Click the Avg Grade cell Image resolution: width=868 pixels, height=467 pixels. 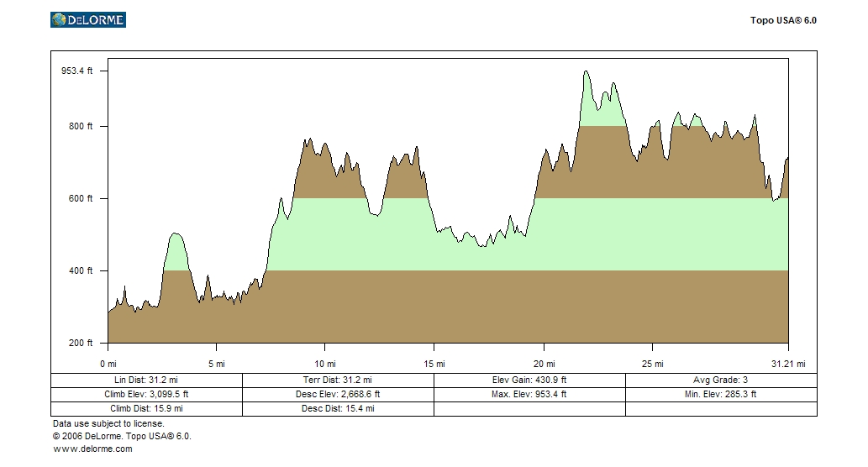click(x=720, y=380)
